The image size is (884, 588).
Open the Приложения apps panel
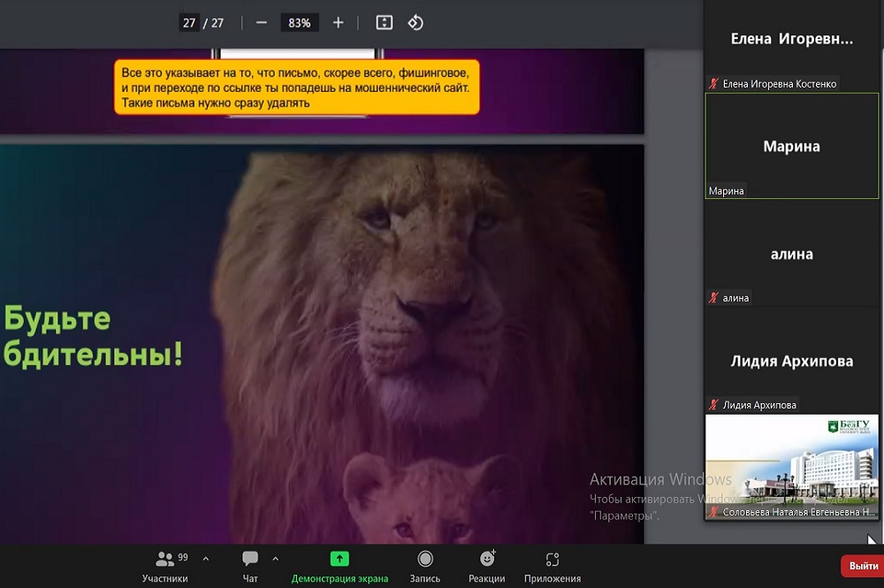click(552, 566)
